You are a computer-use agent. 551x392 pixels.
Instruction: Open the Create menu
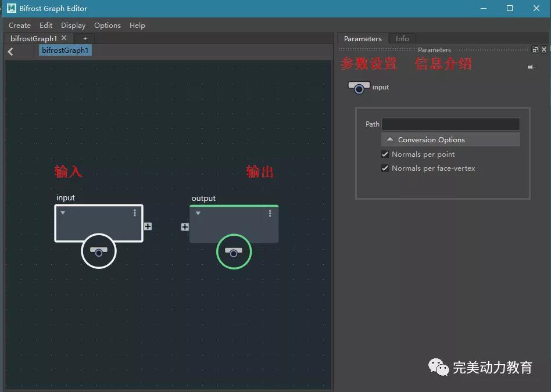(x=20, y=26)
